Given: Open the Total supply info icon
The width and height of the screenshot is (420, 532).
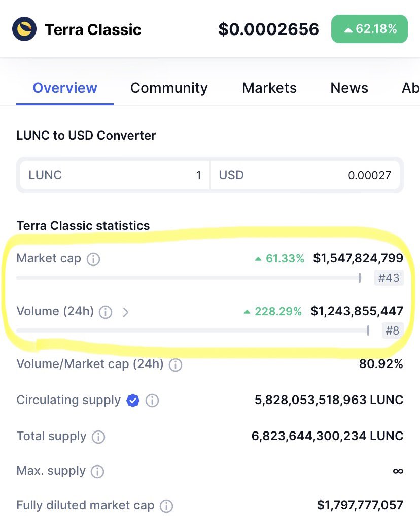Looking at the screenshot, I should (x=98, y=437).
